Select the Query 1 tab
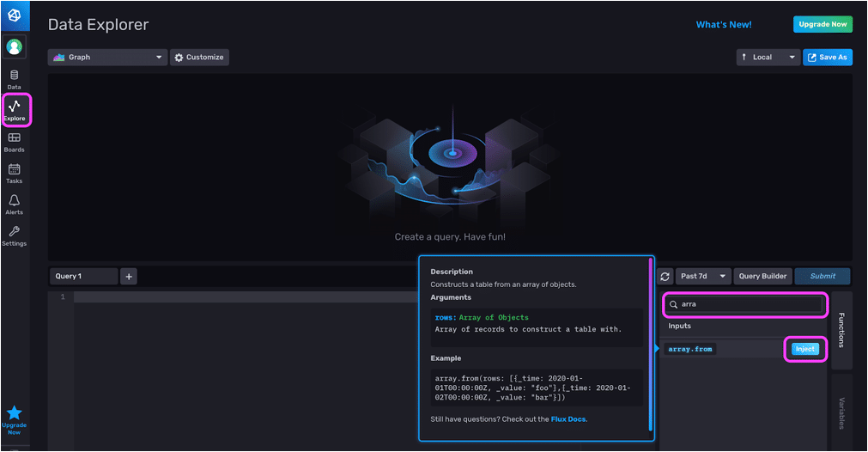This screenshot has width=868, height=452. point(83,277)
